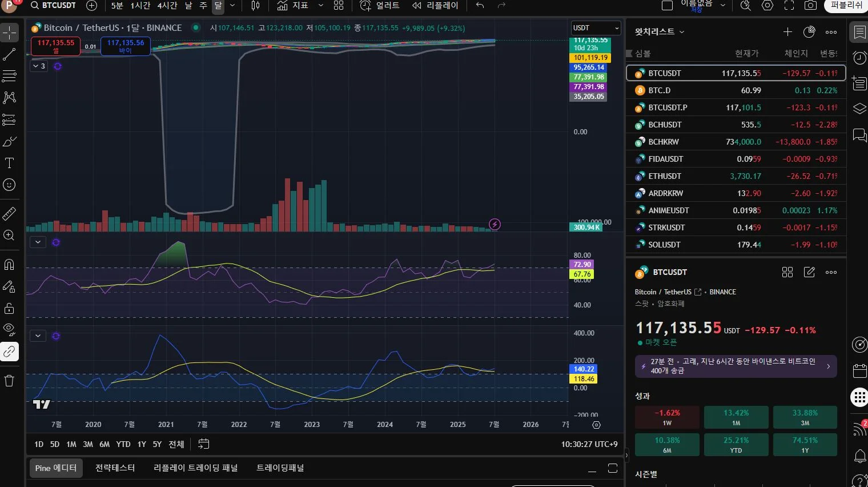Open the USDT currency dropdown
The width and height of the screenshot is (868, 487).
click(596, 28)
